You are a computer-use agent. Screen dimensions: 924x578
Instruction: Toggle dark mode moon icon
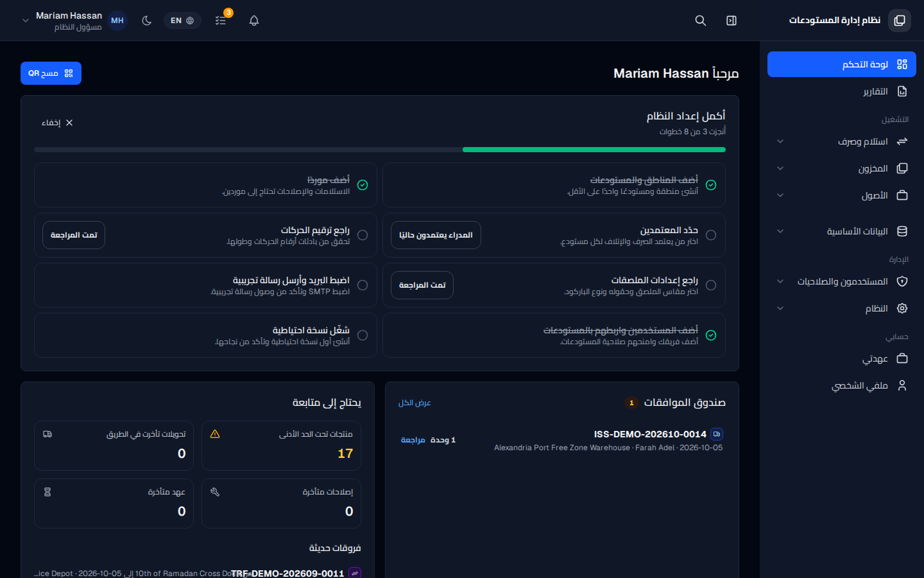tap(147, 21)
